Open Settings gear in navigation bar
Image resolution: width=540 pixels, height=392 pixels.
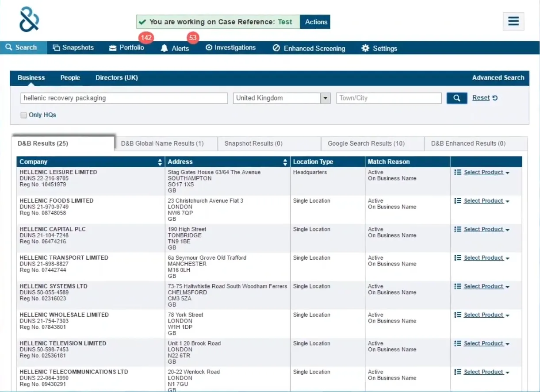tap(365, 48)
